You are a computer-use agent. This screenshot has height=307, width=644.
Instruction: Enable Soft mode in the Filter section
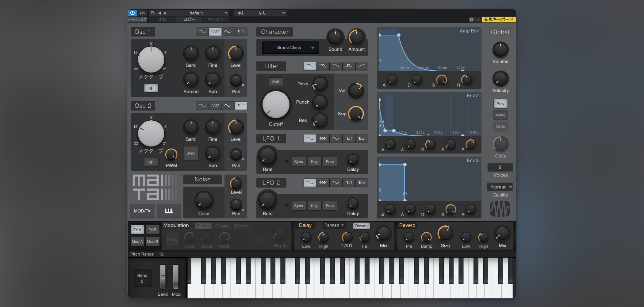[x=276, y=82]
